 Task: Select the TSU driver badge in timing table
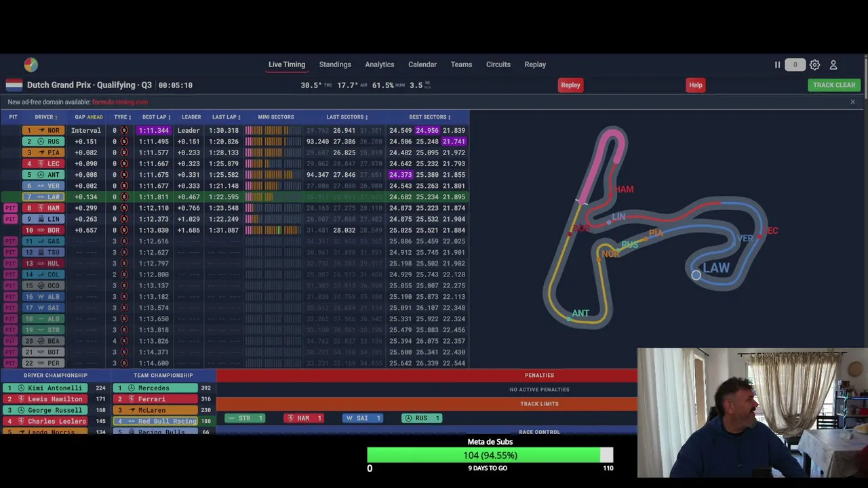pyautogui.click(x=43, y=252)
